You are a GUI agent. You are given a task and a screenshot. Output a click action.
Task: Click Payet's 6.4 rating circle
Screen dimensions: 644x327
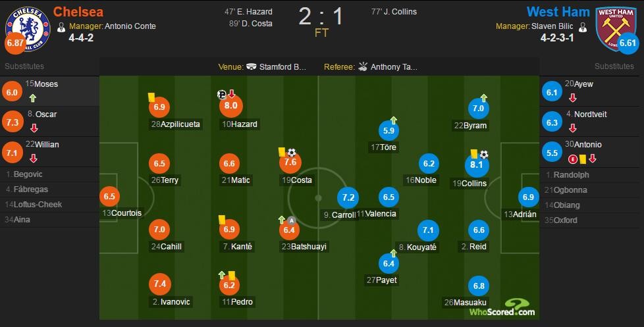(389, 263)
